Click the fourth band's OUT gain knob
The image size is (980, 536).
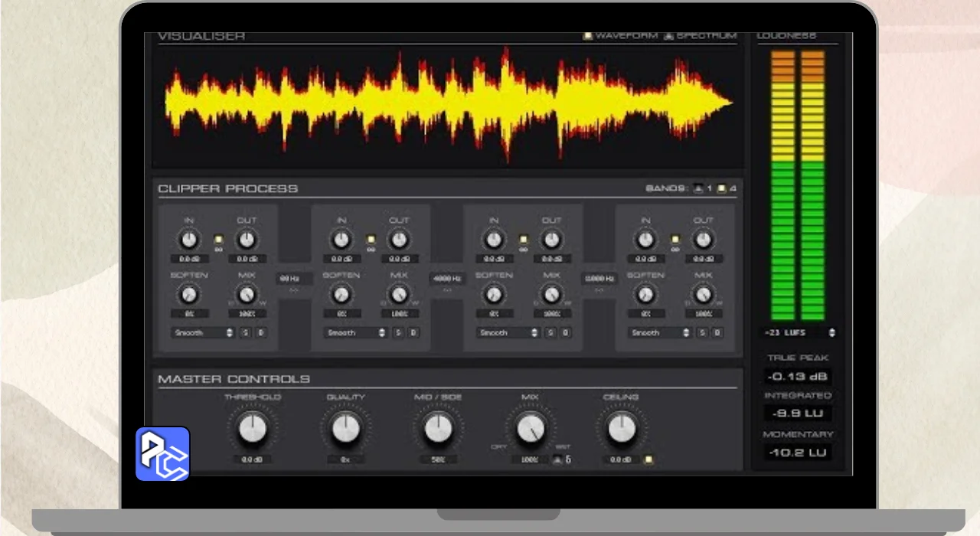click(x=703, y=240)
